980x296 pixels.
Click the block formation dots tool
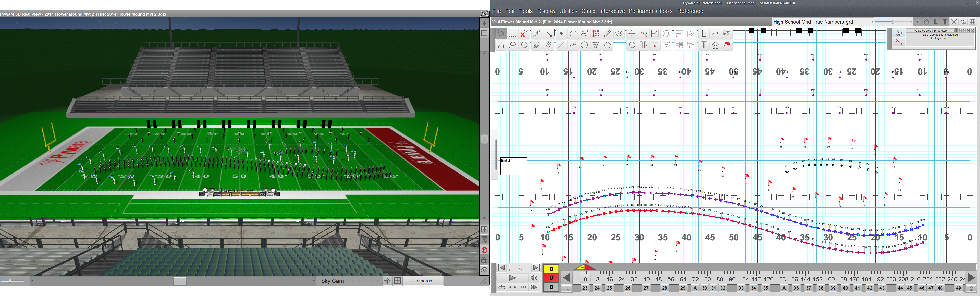596,34
